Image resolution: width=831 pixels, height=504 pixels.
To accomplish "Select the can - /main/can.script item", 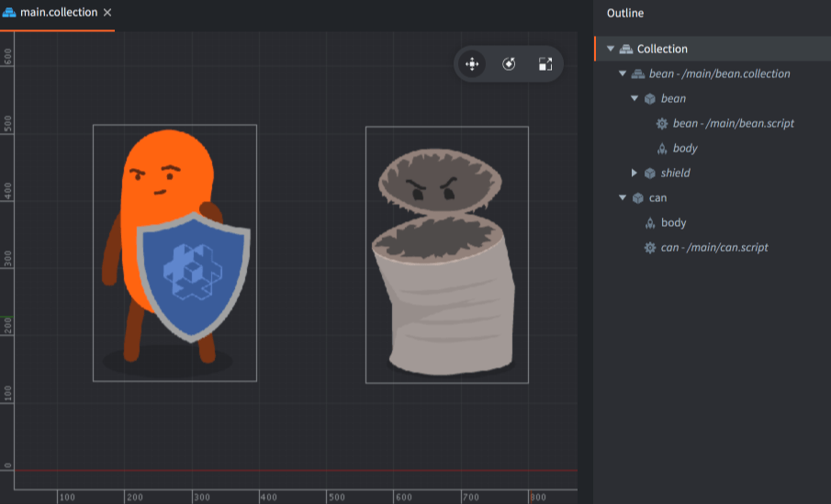I will 714,247.
